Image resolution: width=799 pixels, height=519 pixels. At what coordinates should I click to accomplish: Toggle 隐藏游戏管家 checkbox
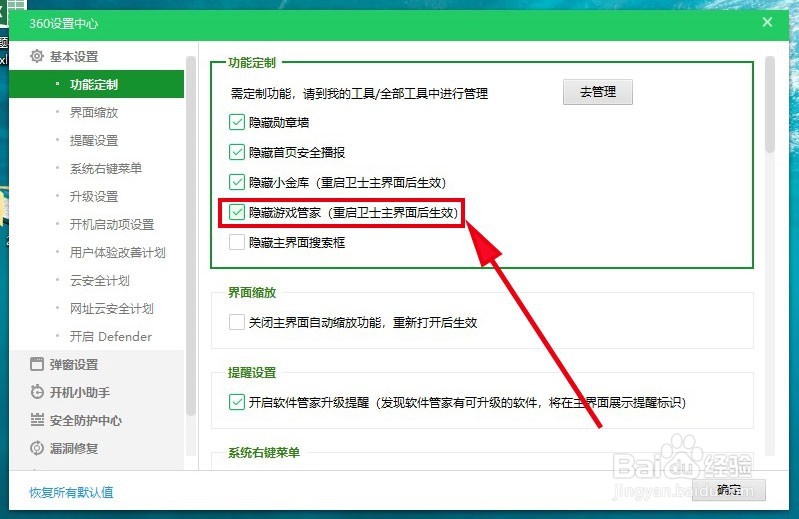(236, 212)
